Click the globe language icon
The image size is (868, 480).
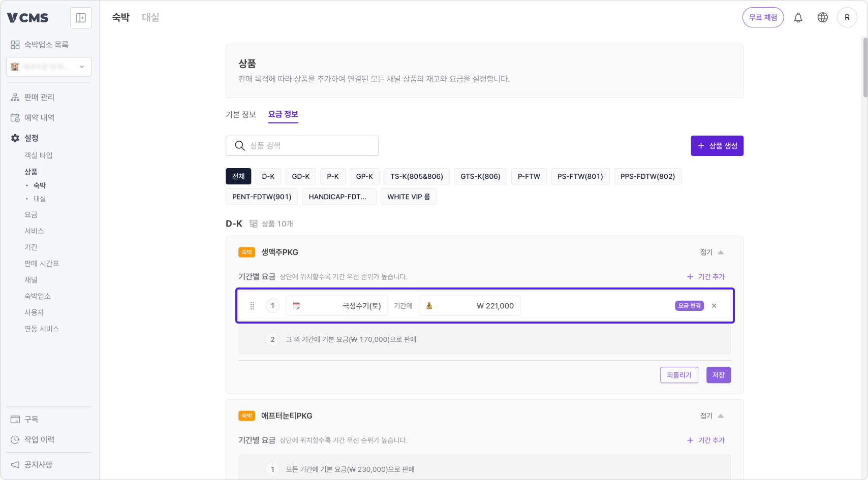tap(822, 17)
